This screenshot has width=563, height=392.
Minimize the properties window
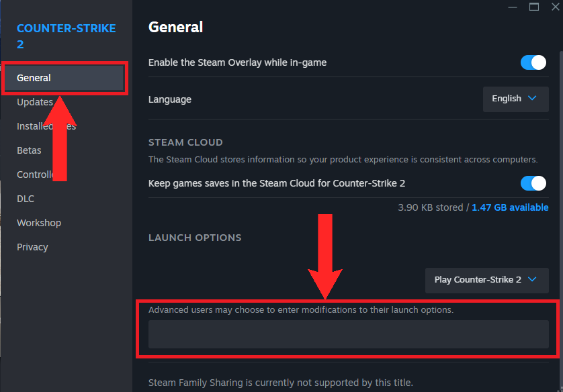tap(513, 7)
